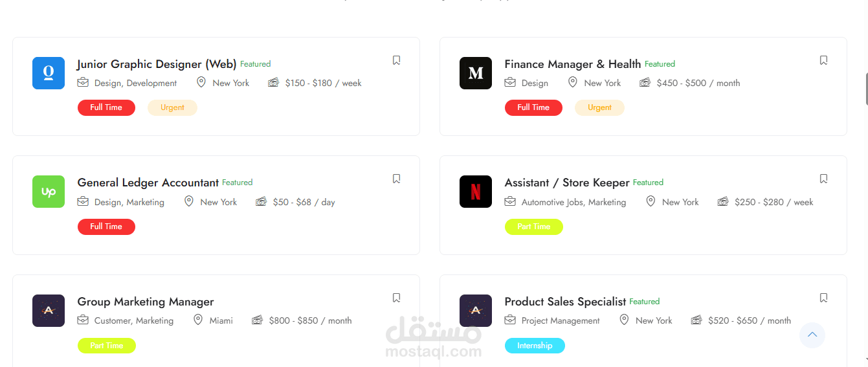The height and width of the screenshot is (367, 868).
Task: Open the green Up company logo
Action: click(49, 192)
